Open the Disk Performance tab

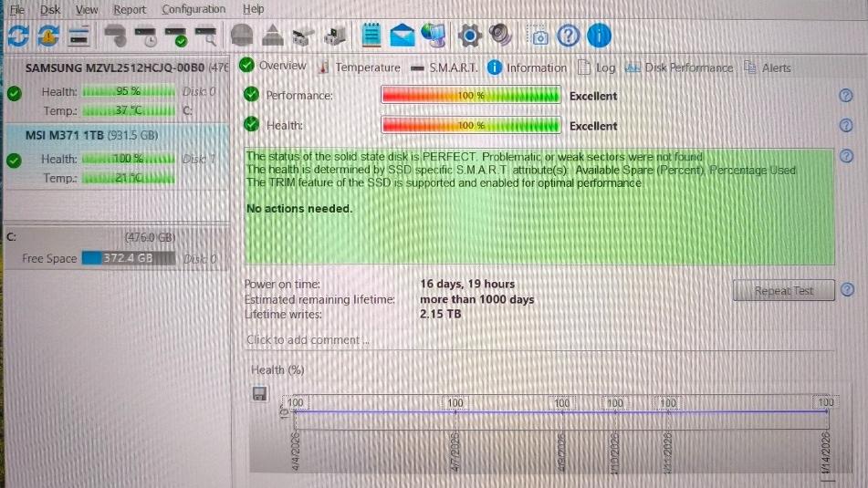(679, 67)
